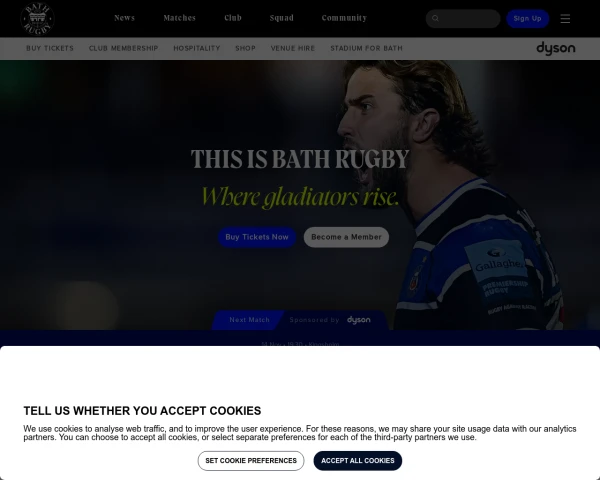Open the Club navigation item
The image size is (600, 480).
[x=233, y=18]
